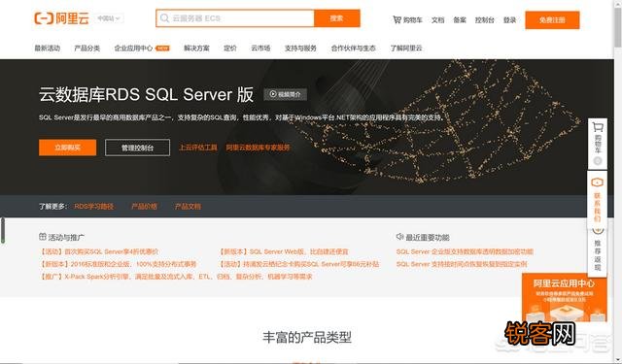The width and height of the screenshot is (622, 364).
Task: Open the RDS学习路径 link
Action: (94, 207)
